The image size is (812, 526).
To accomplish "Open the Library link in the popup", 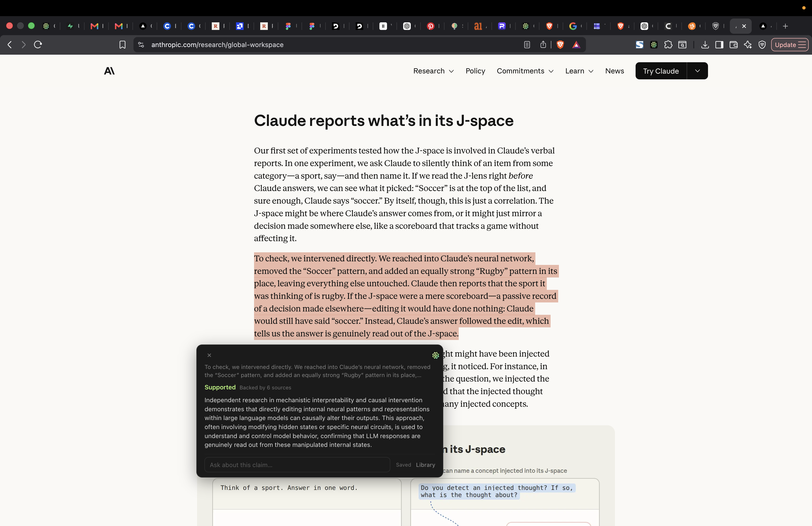I will (x=425, y=465).
